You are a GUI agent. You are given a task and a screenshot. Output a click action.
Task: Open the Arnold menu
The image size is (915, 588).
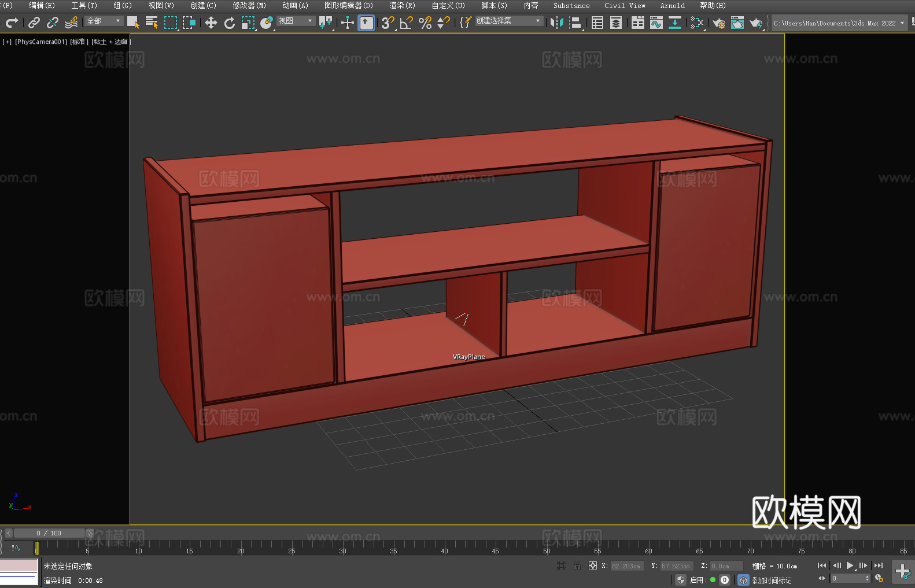(x=673, y=5)
